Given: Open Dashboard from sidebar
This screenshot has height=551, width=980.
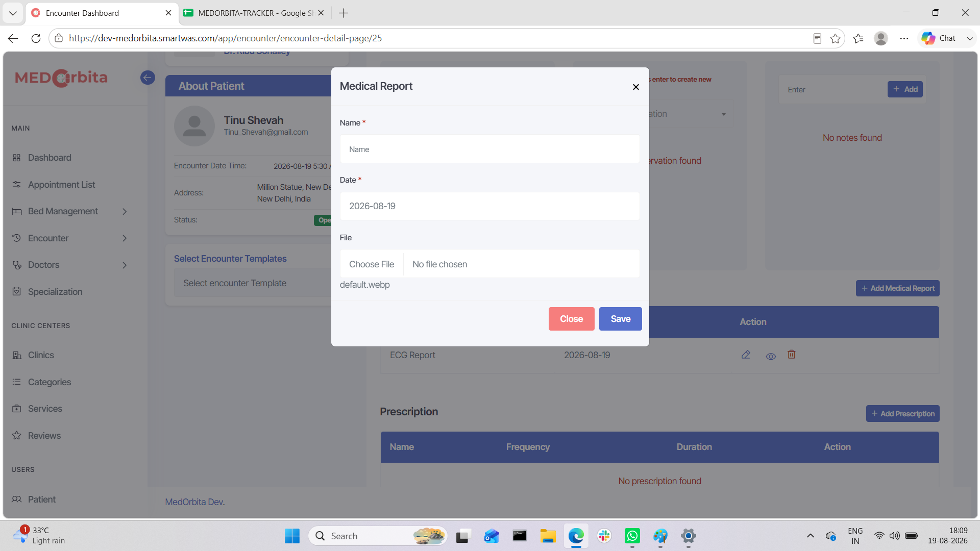Looking at the screenshot, I should 50,158.
